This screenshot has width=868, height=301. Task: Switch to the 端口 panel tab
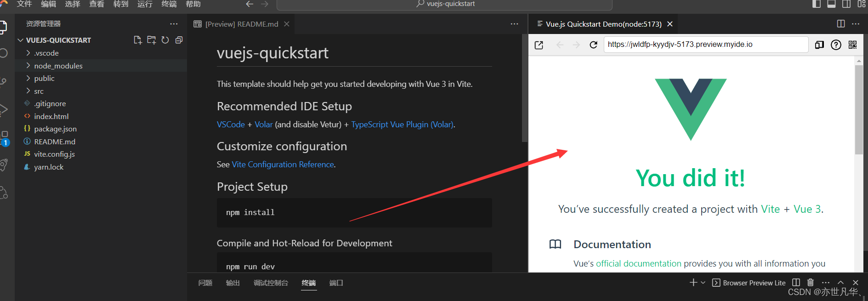tap(336, 283)
